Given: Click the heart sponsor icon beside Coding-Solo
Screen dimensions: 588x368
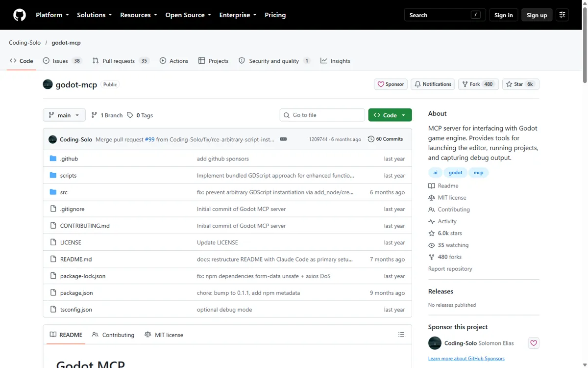Looking at the screenshot, I should pos(534,343).
